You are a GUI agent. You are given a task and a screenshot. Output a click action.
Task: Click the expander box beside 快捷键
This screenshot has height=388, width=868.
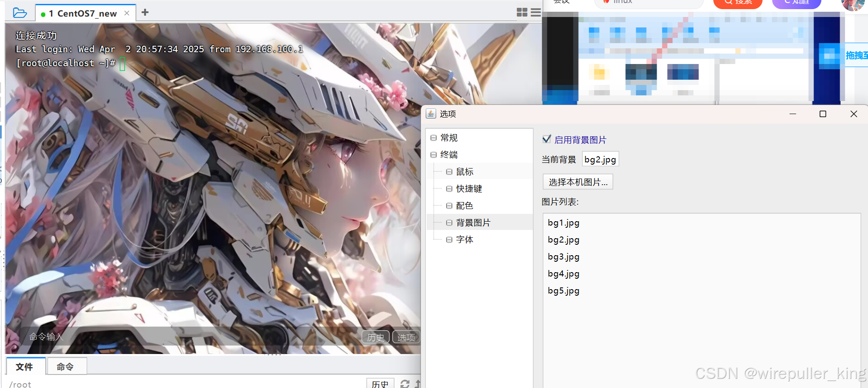tap(449, 189)
